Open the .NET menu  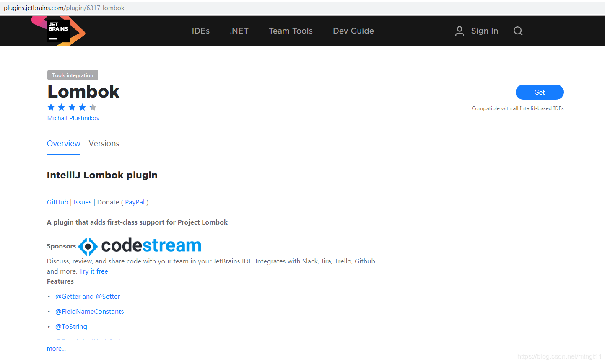coord(239,31)
